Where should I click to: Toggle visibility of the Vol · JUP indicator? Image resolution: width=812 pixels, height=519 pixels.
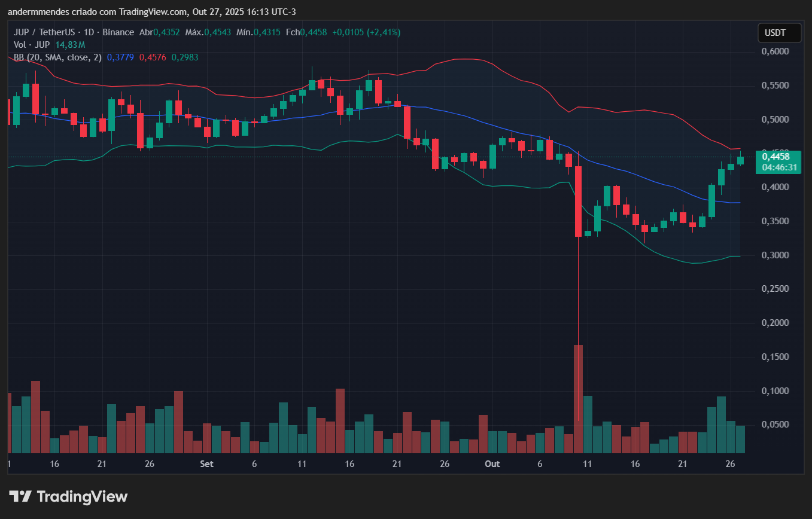click(33, 44)
